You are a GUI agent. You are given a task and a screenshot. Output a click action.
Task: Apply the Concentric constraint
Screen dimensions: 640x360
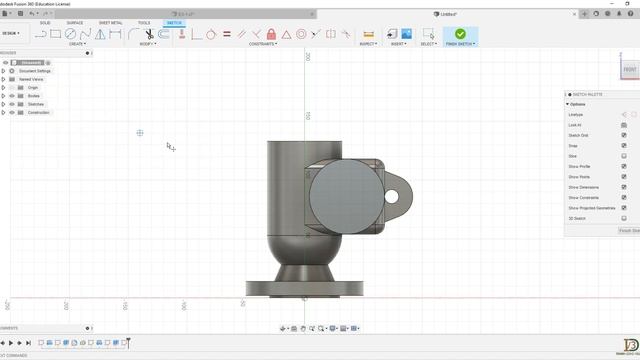point(301,34)
